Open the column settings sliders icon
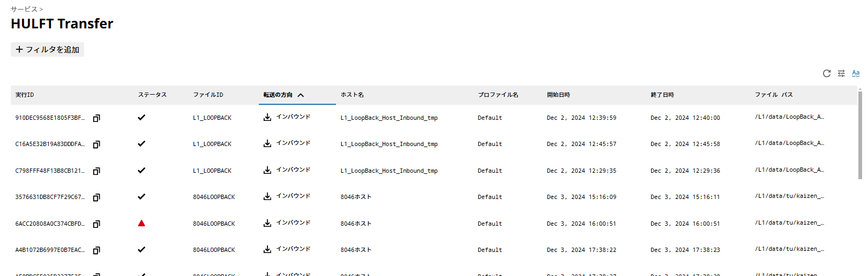The width and height of the screenshot is (868, 276). [x=841, y=73]
